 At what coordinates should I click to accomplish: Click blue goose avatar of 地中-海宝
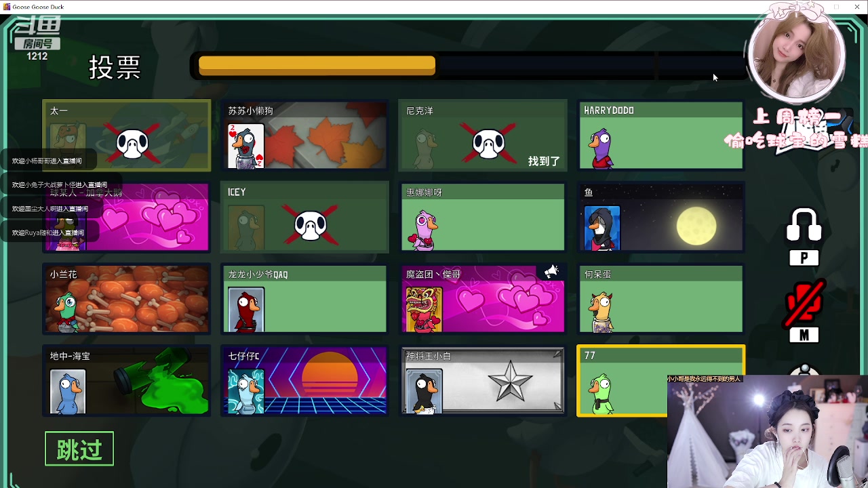click(68, 392)
